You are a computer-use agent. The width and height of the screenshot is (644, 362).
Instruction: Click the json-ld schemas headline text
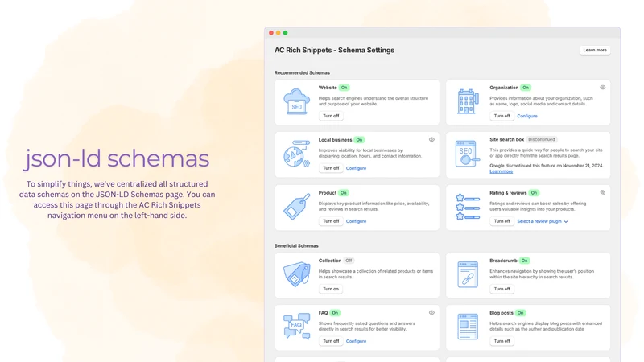(117, 158)
